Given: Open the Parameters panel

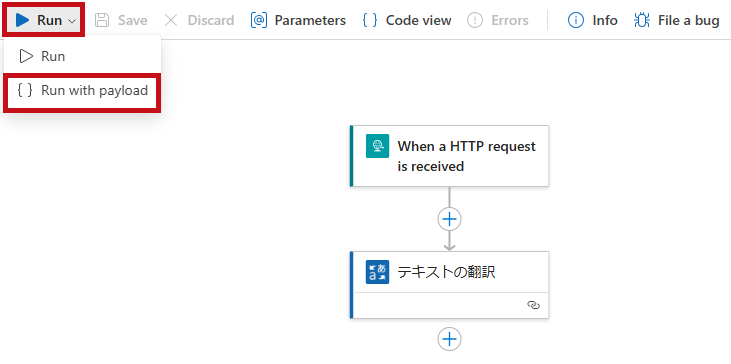Looking at the screenshot, I should coord(310,21).
